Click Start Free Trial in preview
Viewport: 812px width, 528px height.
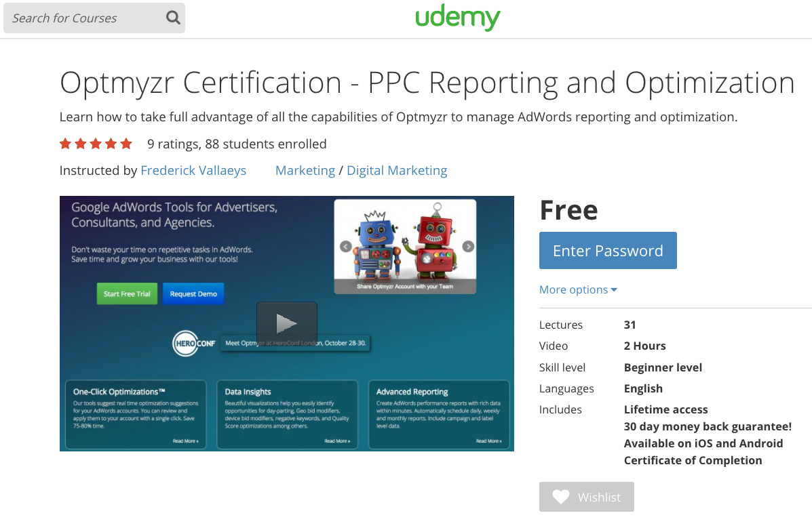pyautogui.click(x=127, y=294)
